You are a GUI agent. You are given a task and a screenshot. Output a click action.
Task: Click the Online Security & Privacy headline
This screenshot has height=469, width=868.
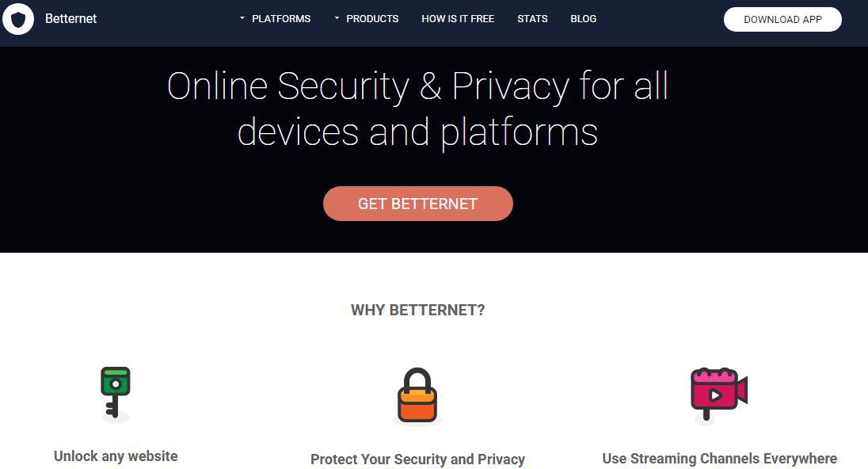click(x=417, y=86)
